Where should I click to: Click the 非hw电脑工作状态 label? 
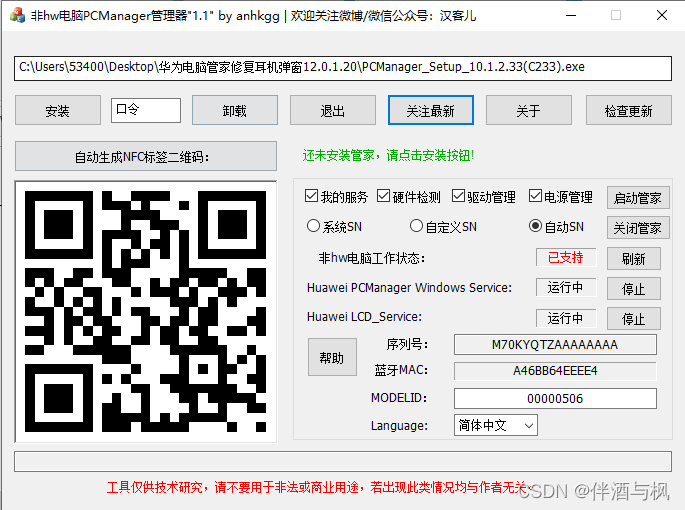(x=372, y=258)
